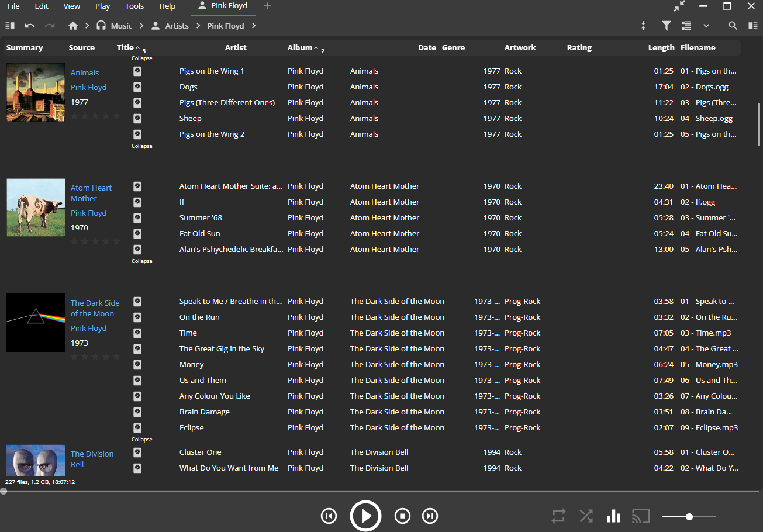Click the cast to device icon

[641, 516]
